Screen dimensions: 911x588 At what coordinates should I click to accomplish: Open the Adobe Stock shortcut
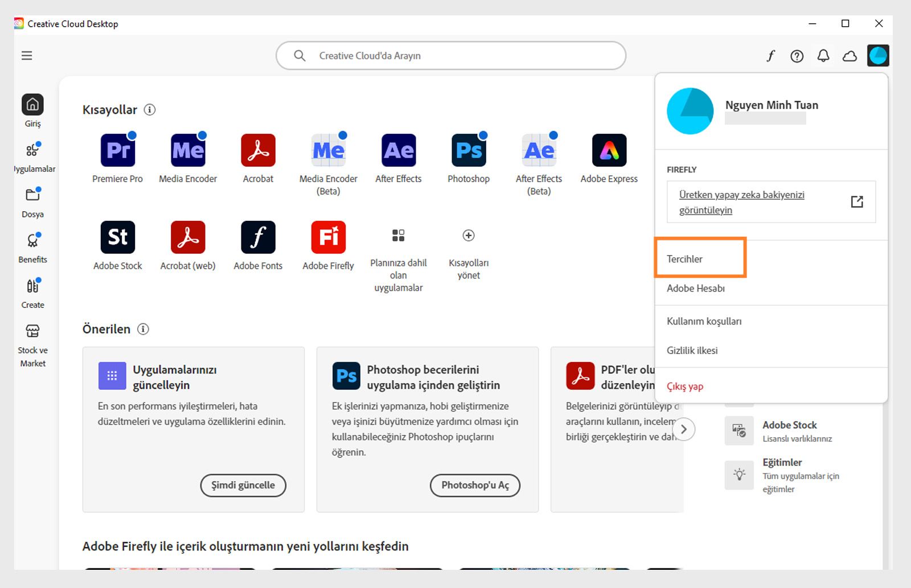click(x=118, y=237)
